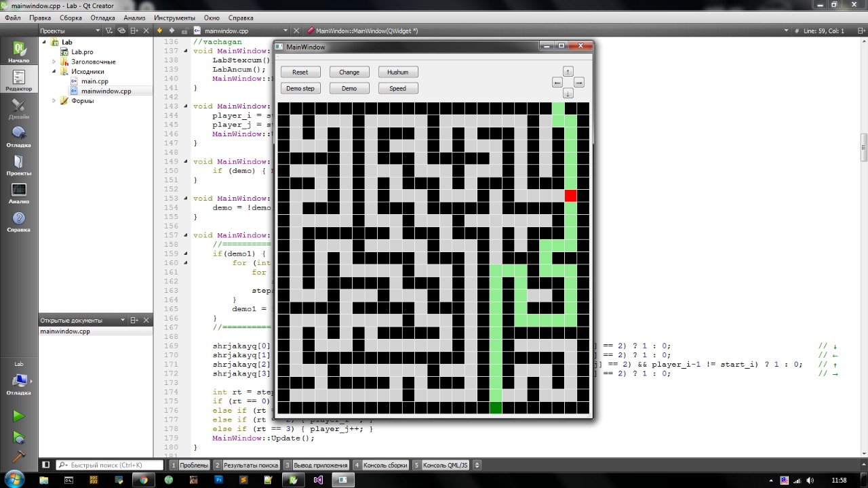The image size is (868, 488).
Task: Open the Отладка menu
Action: pyautogui.click(x=102, y=18)
